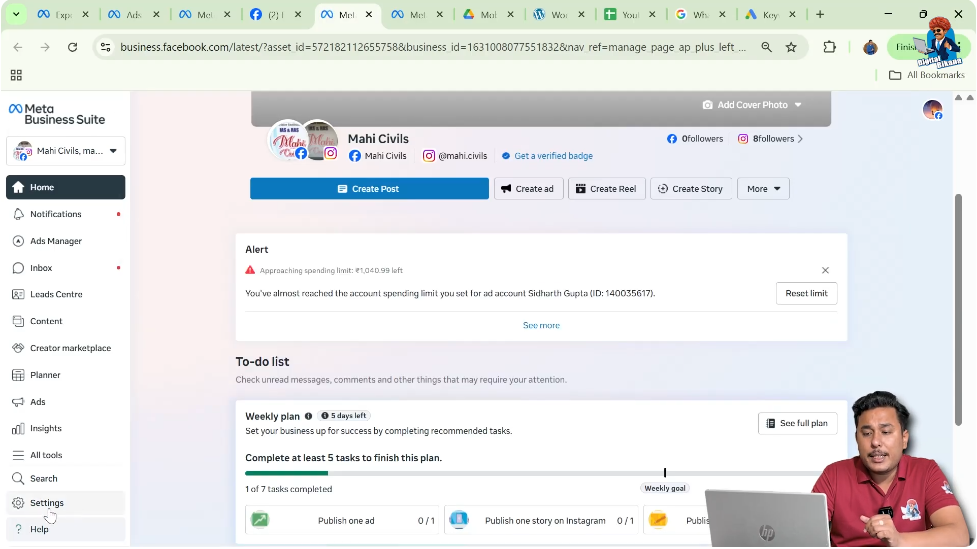Open the Inbox sidebar item
The width and height of the screenshot is (977, 549).
(x=65, y=267)
